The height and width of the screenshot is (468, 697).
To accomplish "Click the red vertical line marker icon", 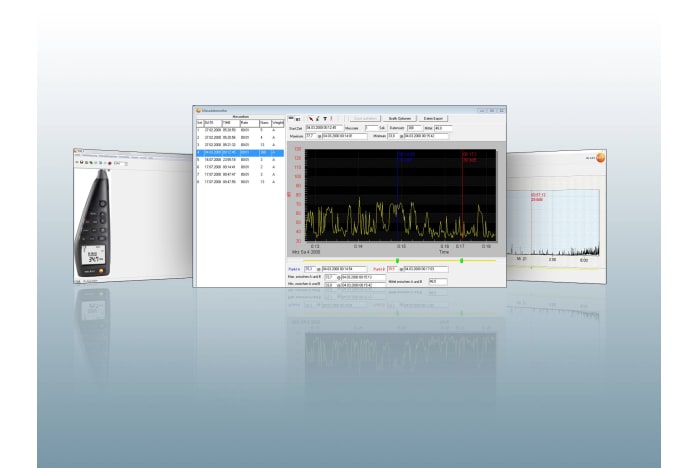I will [x=331, y=119].
